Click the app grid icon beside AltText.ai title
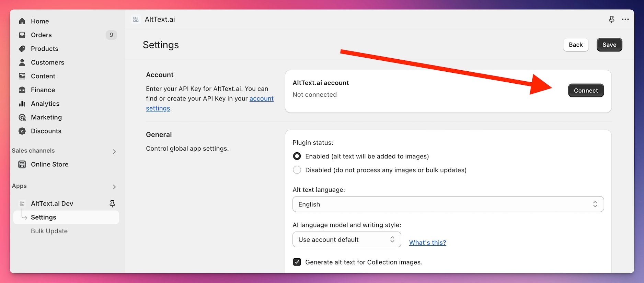This screenshot has height=283, width=644. [x=136, y=20]
